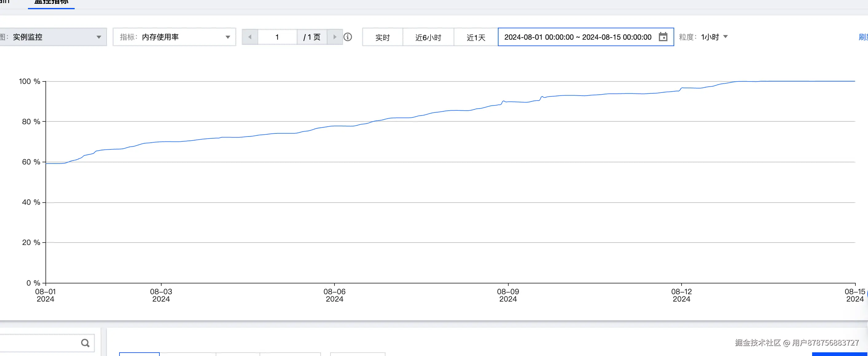868x356 pixels.
Task: Select the 近1天 time range
Action: pos(475,38)
